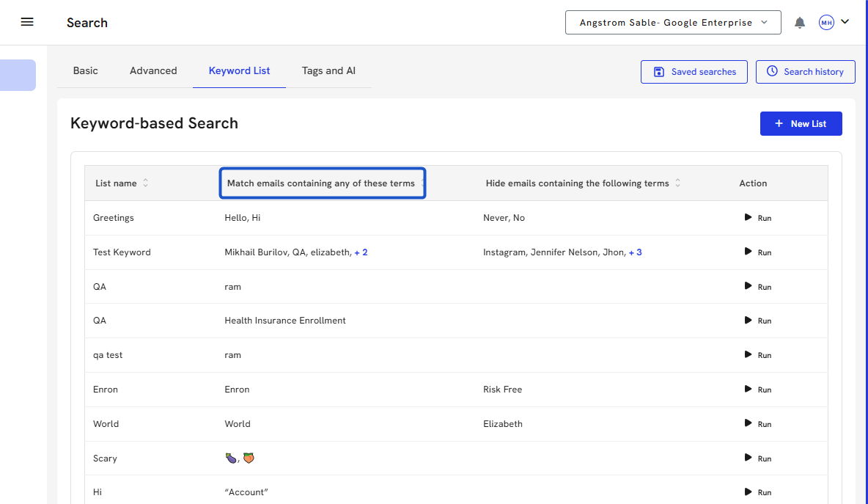Run the World keyword list
Screen dimensions: 868x504
pyautogui.click(x=758, y=424)
